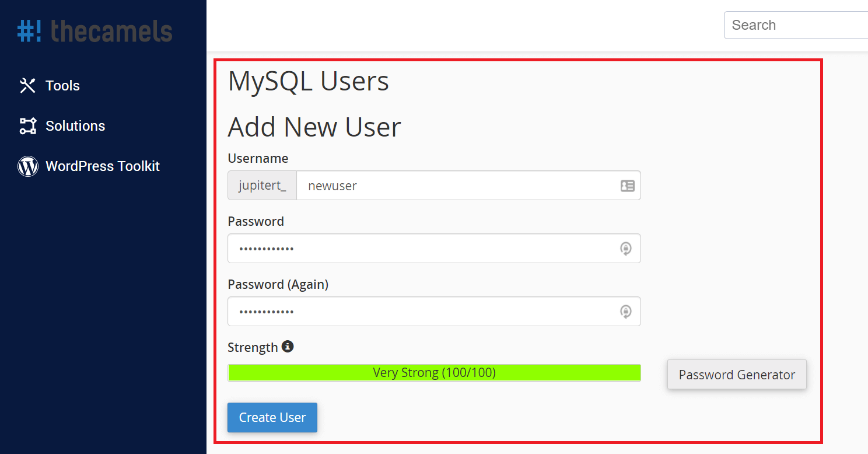Click the info icon next to Strength
This screenshot has height=454, width=868.
tap(288, 347)
